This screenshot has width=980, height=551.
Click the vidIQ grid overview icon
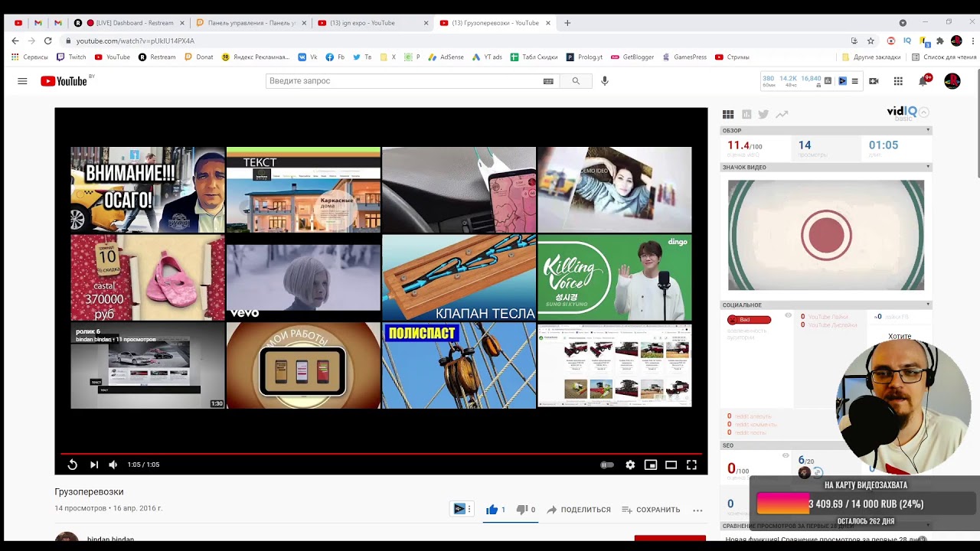pyautogui.click(x=728, y=114)
